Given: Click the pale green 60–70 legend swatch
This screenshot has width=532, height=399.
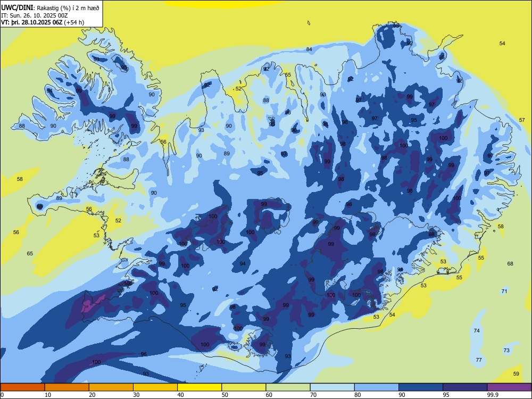Looking at the screenshot, I should (x=288, y=387).
